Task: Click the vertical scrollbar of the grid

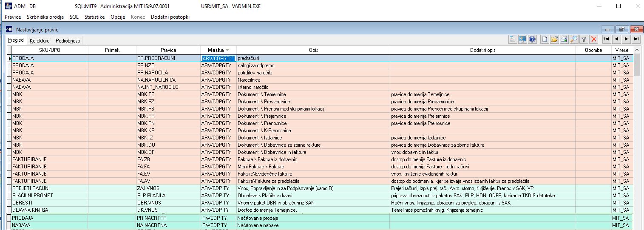Action: point(637,140)
